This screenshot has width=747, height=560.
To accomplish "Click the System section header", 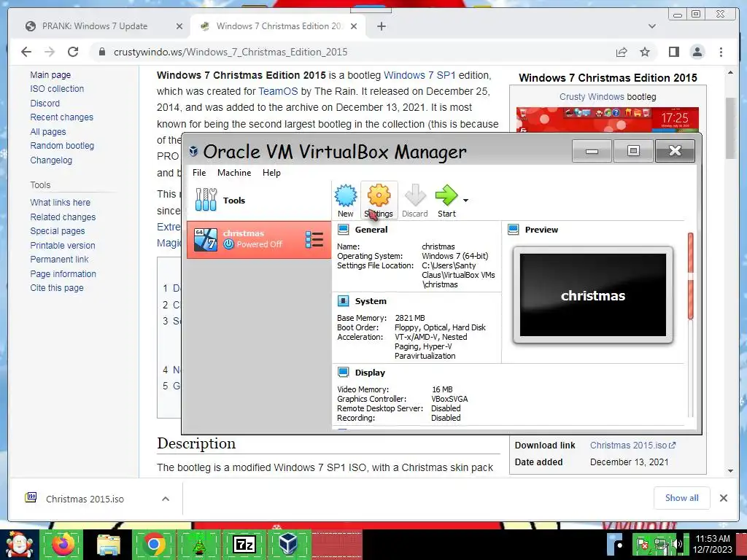I will coord(370,301).
